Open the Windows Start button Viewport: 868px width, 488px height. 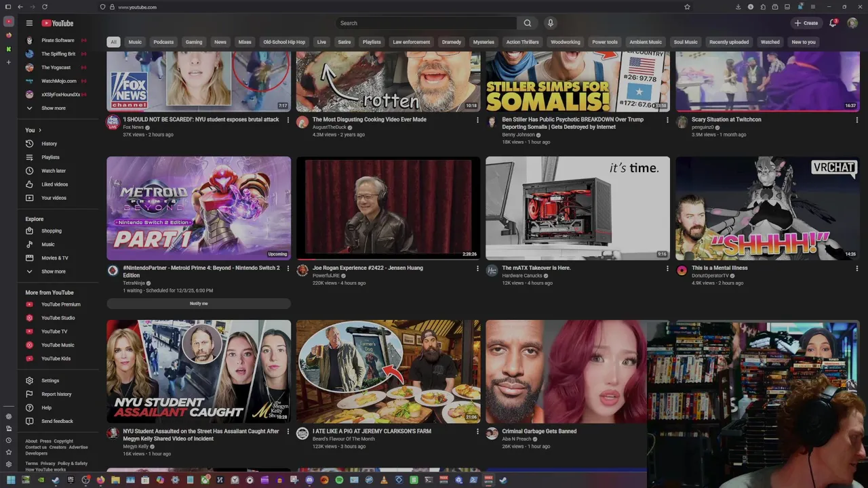[x=10, y=480]
